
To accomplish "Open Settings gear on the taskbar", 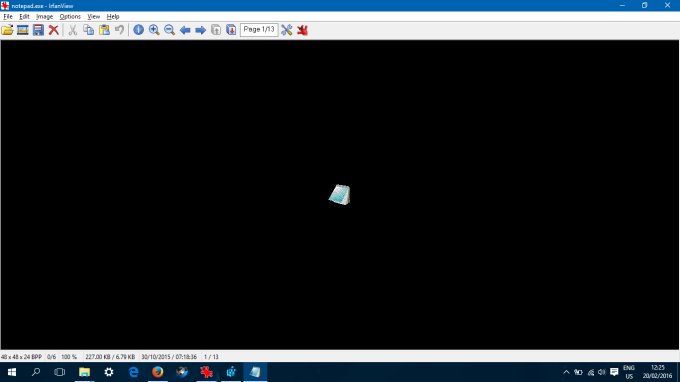I will [108, 372].
